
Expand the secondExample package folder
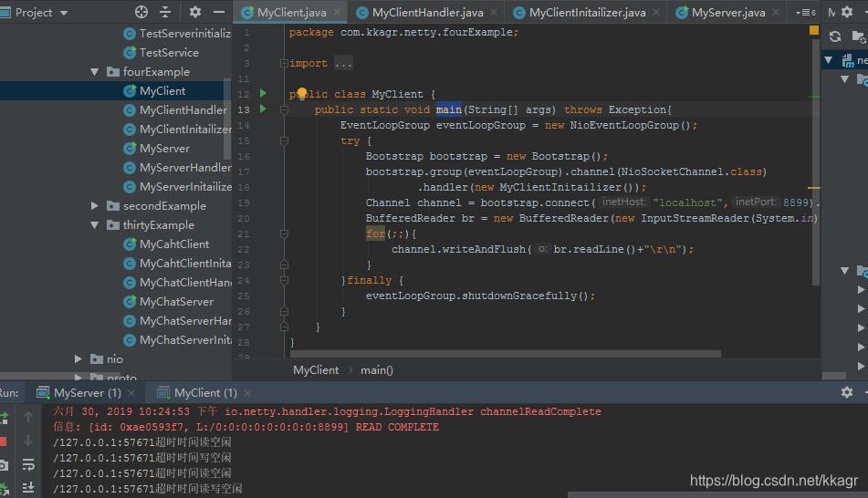tap(94, 206)
